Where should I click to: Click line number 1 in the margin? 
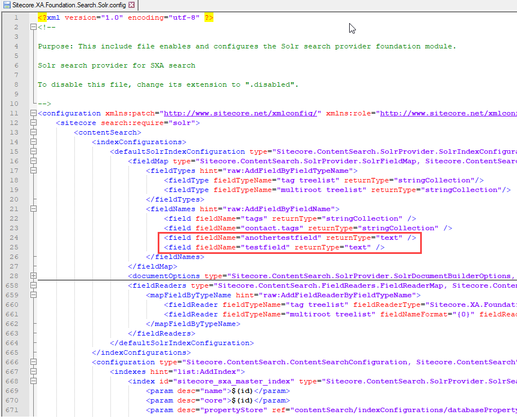(x=16, y=17)
